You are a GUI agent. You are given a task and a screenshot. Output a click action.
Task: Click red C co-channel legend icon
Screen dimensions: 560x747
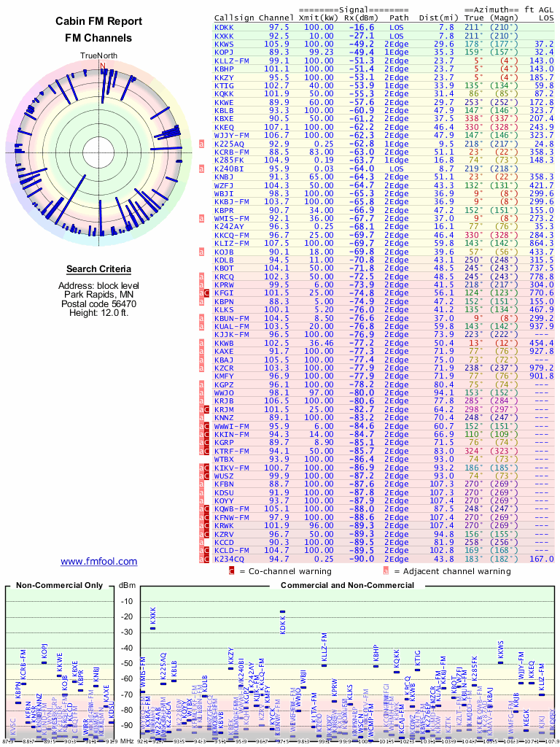[x=232, y=571]
